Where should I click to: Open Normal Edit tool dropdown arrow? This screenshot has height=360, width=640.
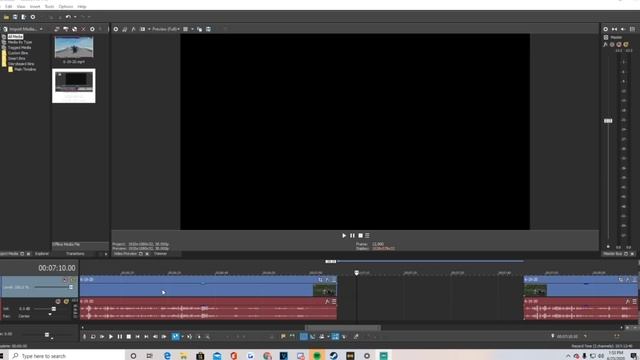point(182,337)
